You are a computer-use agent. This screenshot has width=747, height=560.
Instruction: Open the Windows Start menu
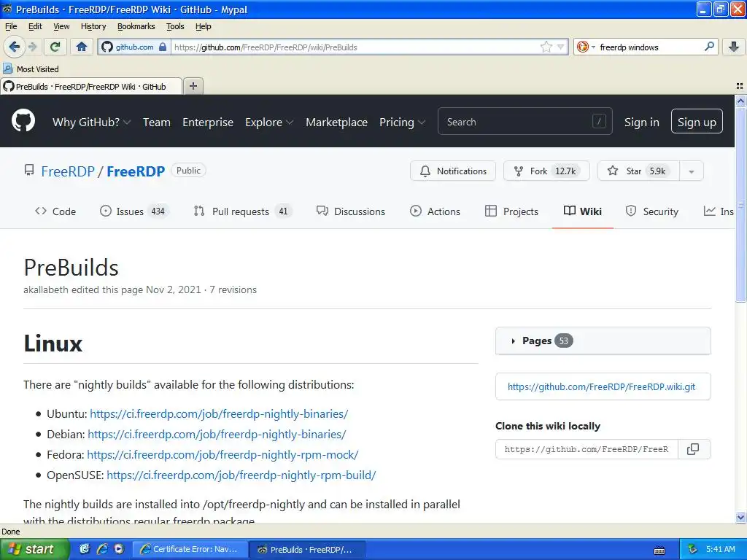point(34,549)
